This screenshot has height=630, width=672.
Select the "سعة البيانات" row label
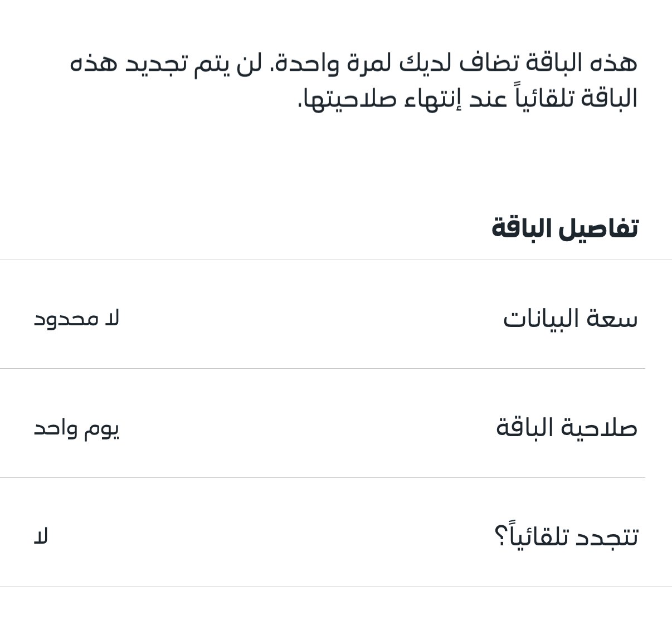pyautogui.click(x=570, y=319)
